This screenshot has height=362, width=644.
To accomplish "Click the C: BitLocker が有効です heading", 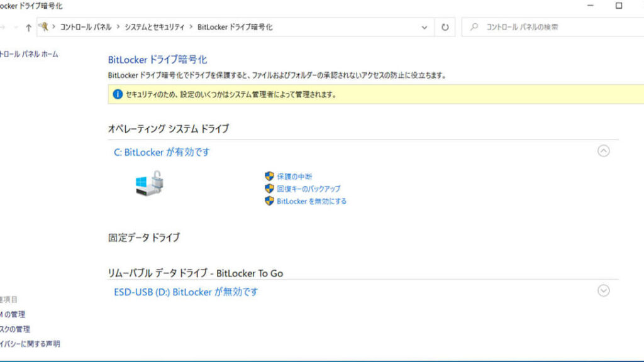I will pos(162,152).
